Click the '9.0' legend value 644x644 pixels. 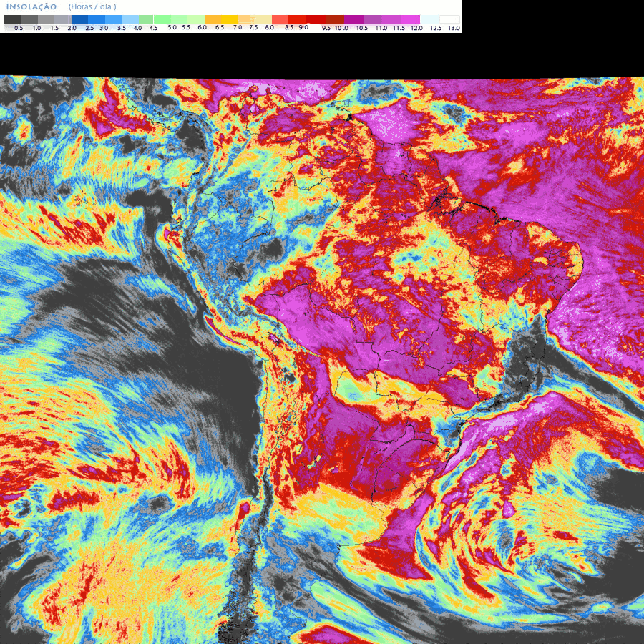[303, 27]
